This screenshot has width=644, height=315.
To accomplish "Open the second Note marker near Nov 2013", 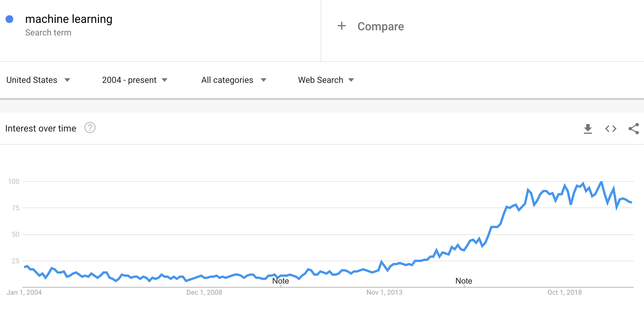I will (x=464, y=281).
